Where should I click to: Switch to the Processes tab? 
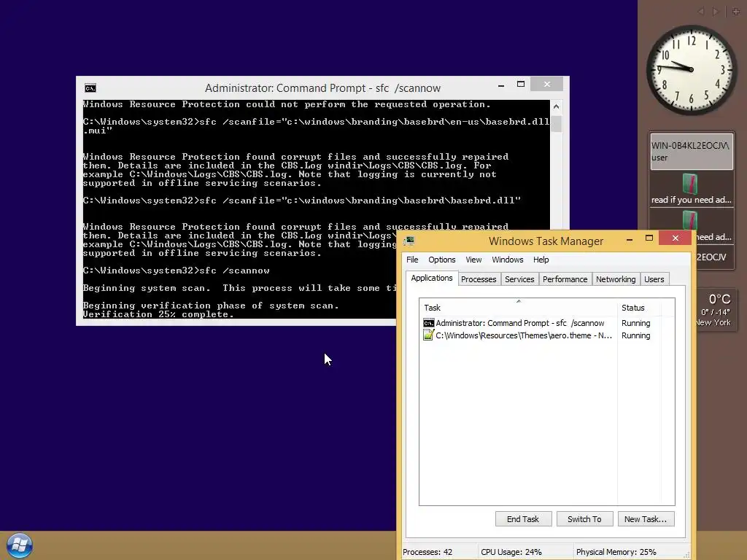(x=479, y=279)
